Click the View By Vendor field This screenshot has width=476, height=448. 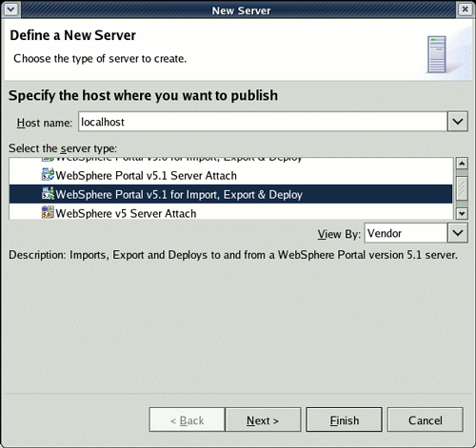pyautogui.click(x=406, y=233)
